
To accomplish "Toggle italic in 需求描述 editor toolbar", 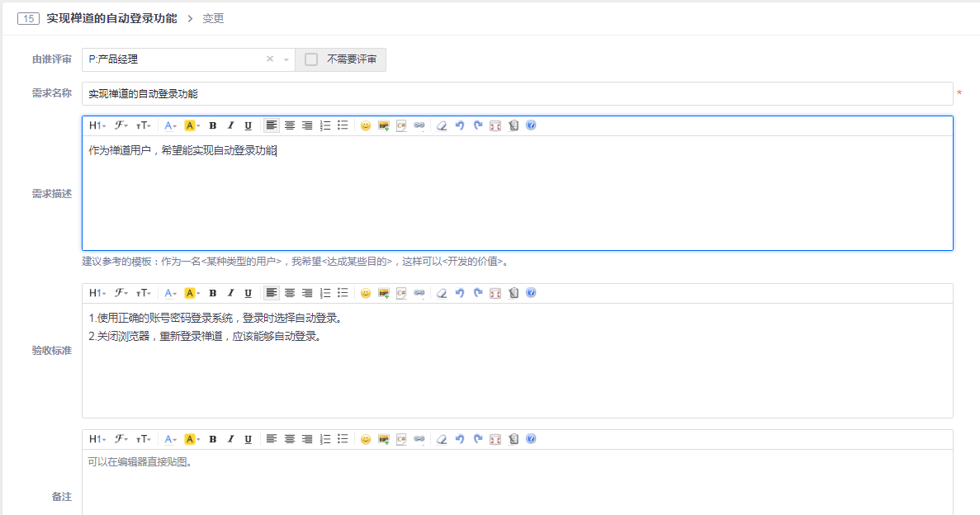I will click(x=230, y=125).
